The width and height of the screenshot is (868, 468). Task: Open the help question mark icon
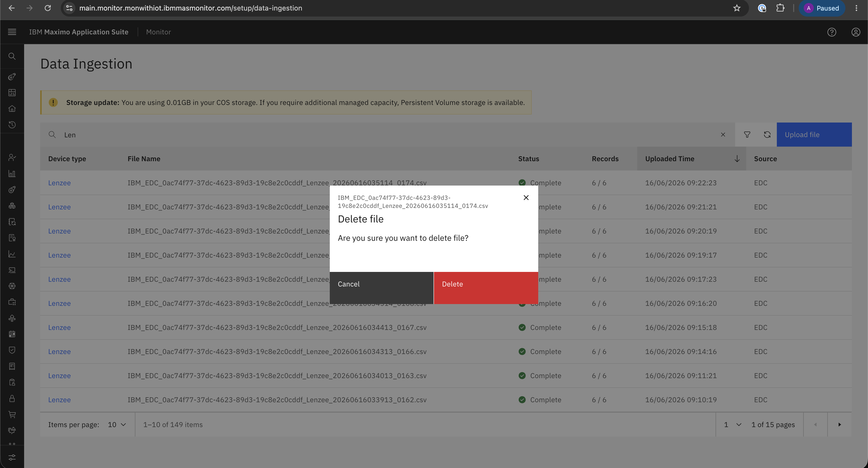832,32
